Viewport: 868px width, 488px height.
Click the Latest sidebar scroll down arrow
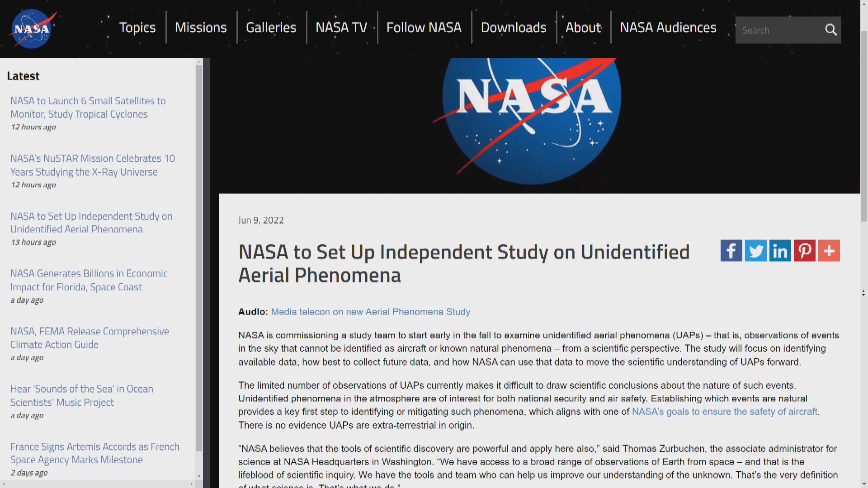[x=199, y=476]
